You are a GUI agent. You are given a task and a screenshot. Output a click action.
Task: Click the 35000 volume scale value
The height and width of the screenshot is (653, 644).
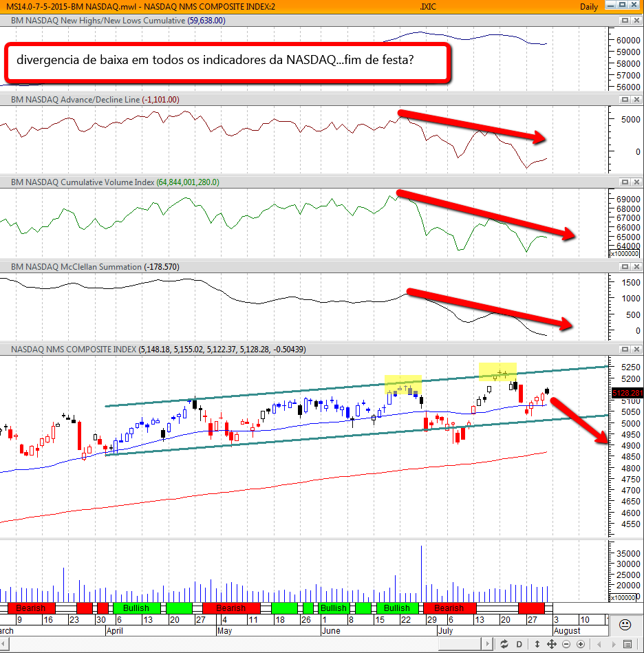point(628,553)
